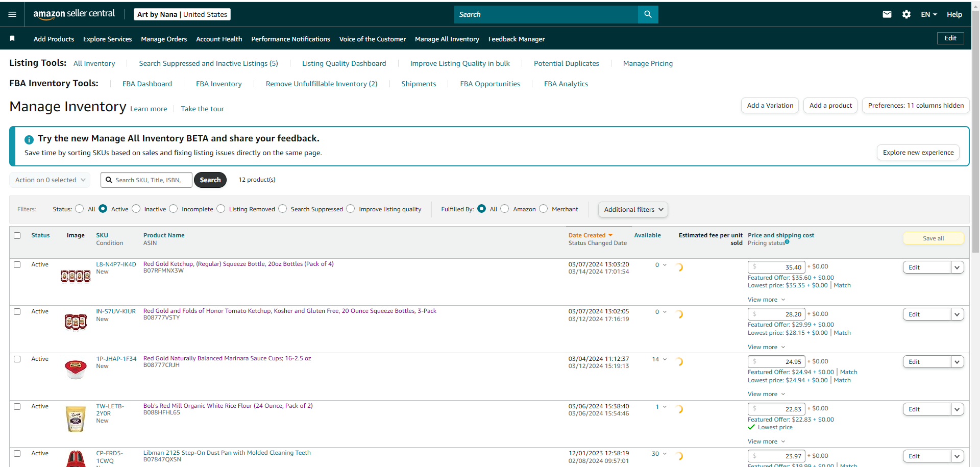This screenshot has width=980, height=467.
Task: Click the Seller Central top search box
Action: coord(546,14)
